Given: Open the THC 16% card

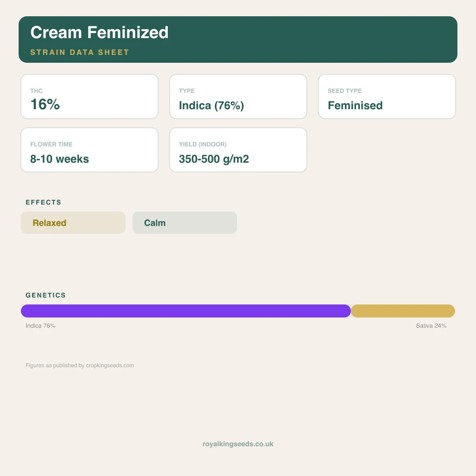Looking at the screenshot, I should (89, 97).
